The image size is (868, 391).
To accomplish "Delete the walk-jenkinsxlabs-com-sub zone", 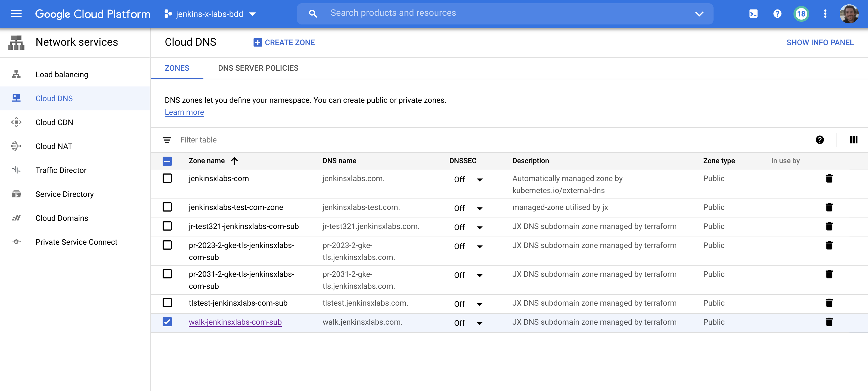I will (829, 322).
